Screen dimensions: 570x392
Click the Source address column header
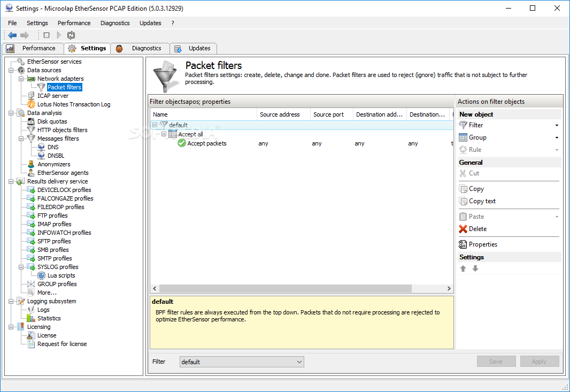(284, 114)
